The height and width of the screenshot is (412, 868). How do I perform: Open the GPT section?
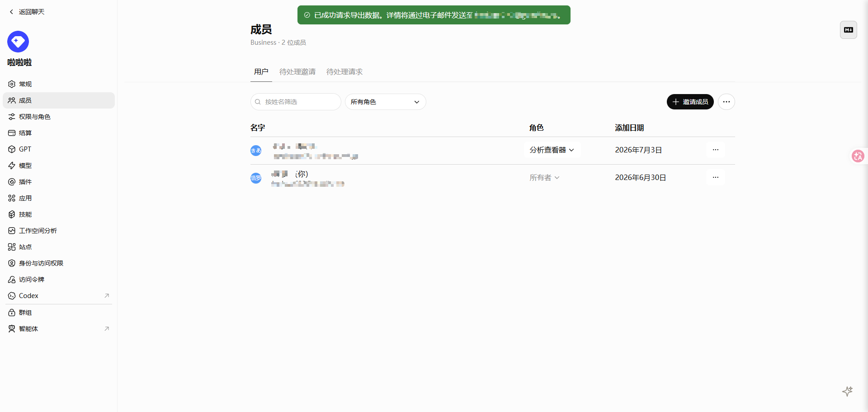click(x=59, y=149)
